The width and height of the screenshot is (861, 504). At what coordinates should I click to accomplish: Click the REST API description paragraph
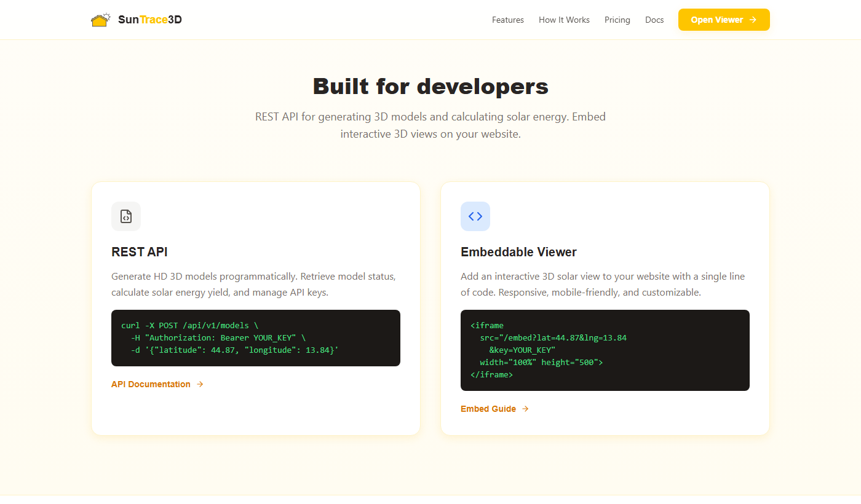[x=253, y=285]
